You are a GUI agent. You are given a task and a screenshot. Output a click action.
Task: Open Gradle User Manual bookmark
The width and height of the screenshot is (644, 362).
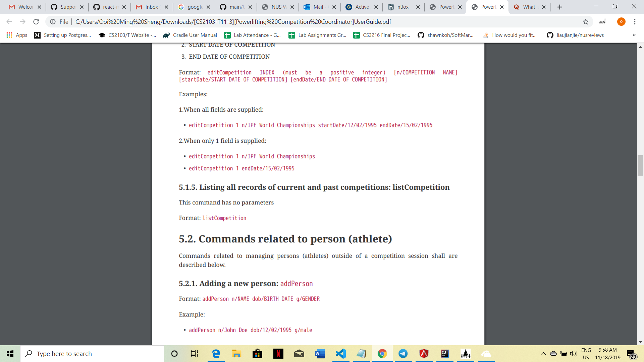[x=190, y=35]
